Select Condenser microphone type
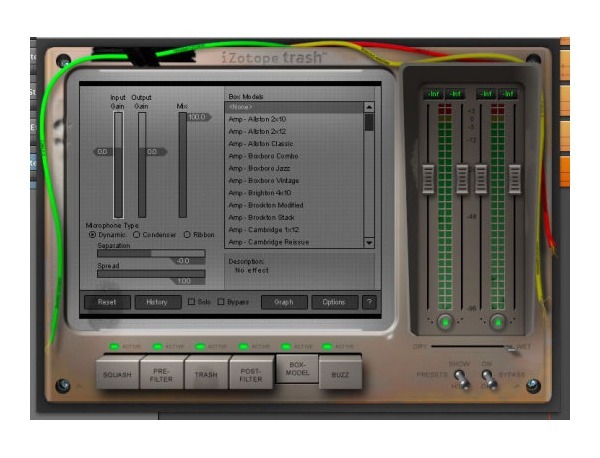 (x=136, y=235)
